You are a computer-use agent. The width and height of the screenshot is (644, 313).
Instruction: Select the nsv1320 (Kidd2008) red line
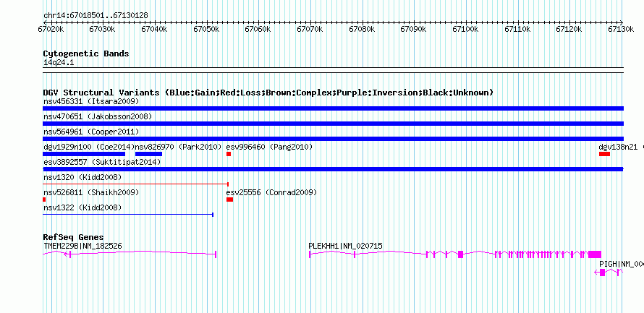(x=135, y=184)
